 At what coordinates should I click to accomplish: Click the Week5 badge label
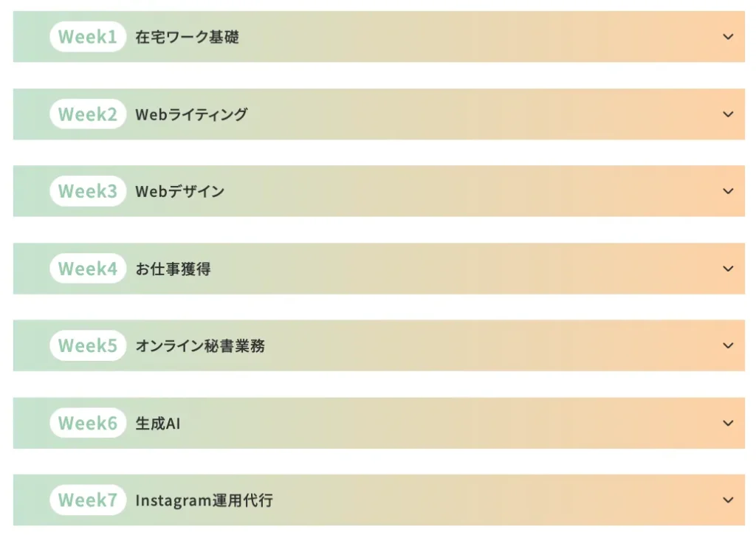coord(88,345)
